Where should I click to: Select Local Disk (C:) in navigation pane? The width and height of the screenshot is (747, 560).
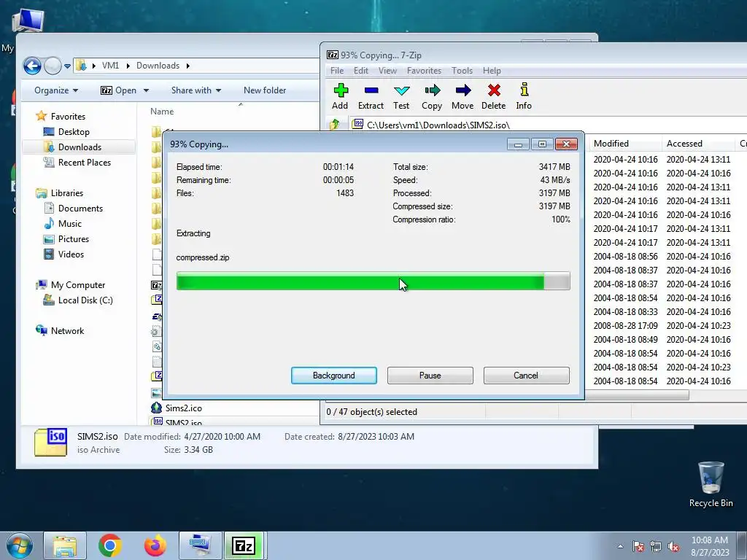click(85, 300)
